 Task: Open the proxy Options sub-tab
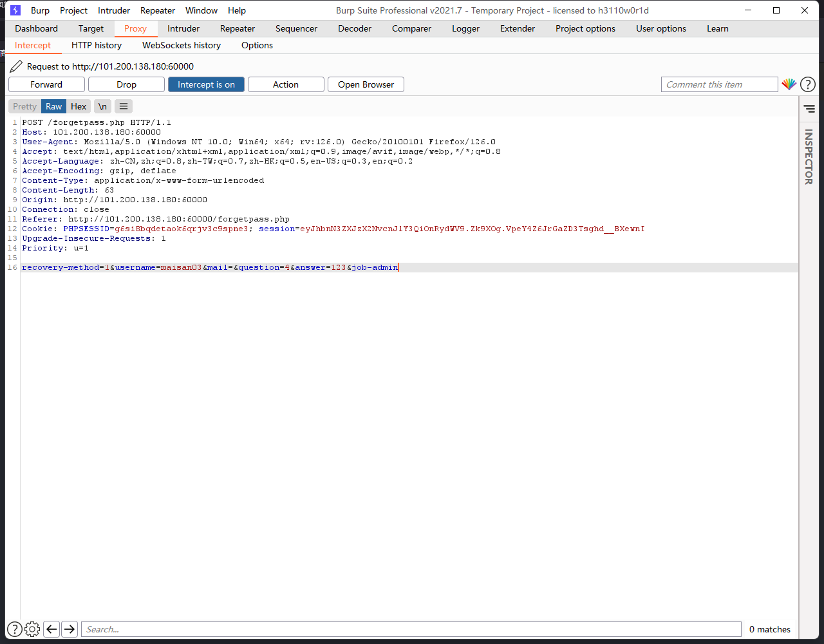point(257,45)
